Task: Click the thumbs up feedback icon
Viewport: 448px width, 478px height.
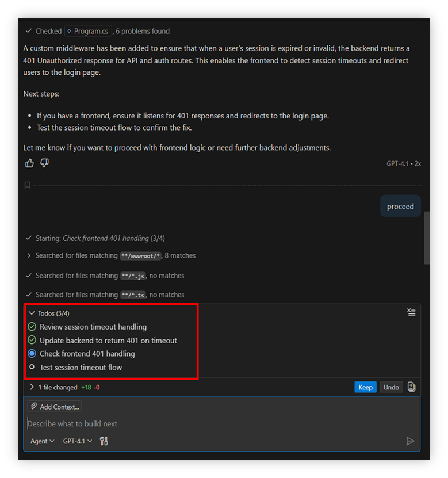Action: point(30,163)
